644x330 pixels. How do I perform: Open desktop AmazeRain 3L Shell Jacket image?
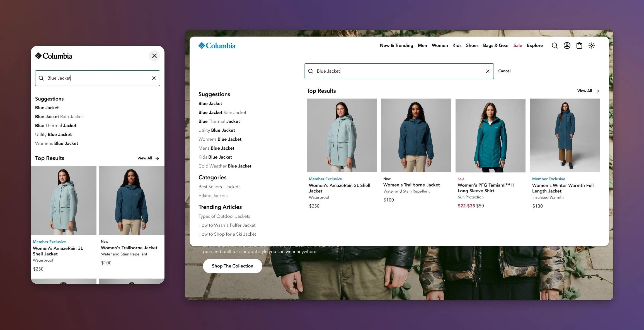342,135
